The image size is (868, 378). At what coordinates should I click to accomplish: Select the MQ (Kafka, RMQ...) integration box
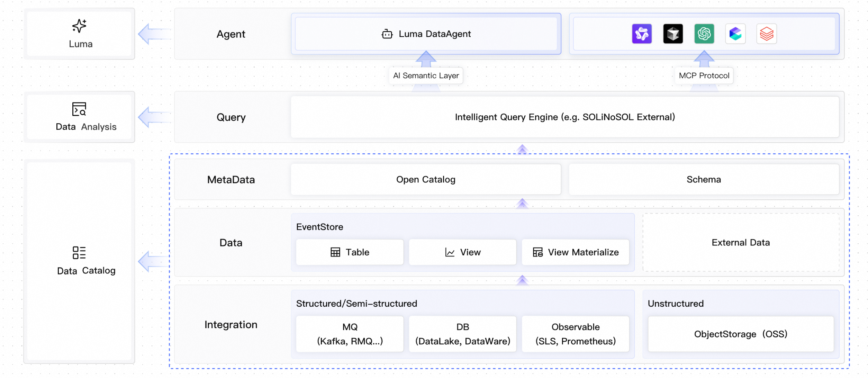click(350, 334)
